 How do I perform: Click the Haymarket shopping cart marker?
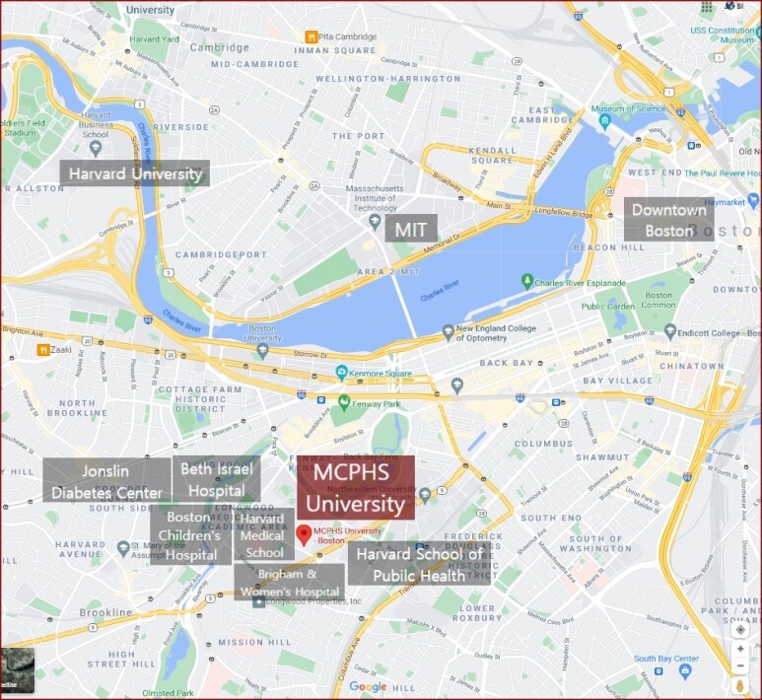click(x=753, y=199)
